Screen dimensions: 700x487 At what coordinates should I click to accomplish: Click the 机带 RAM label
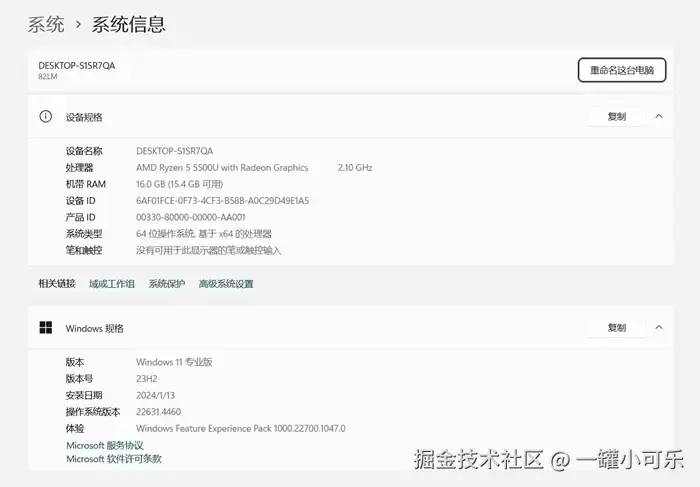click(86, 184)
